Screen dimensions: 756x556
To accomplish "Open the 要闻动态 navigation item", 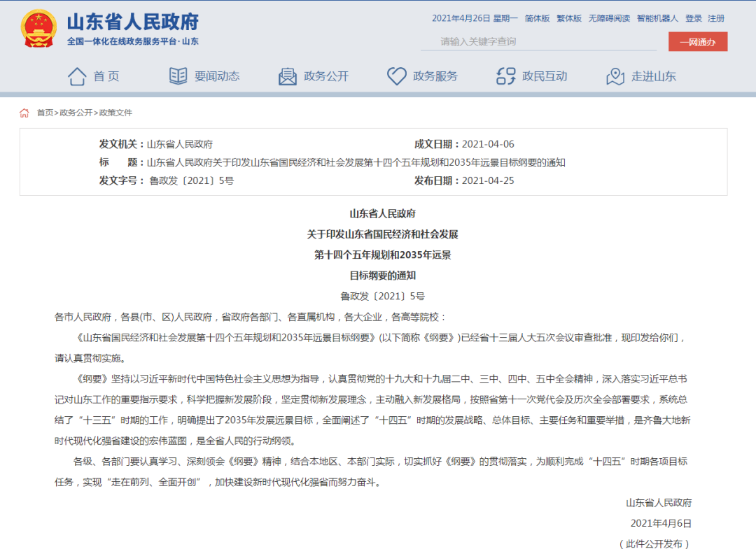I will click(217, 76).
